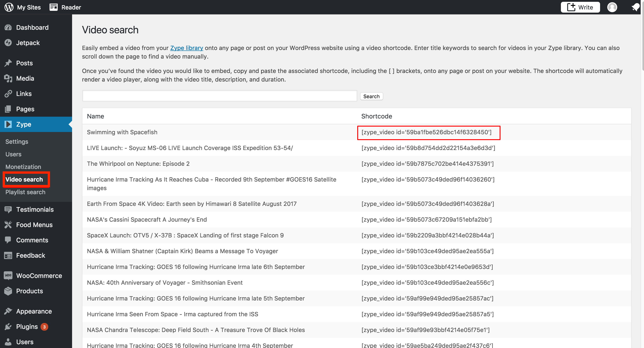Click The Whirlpool on Neptune shortcode
This screenshot has height=348, width=644.
427,164
